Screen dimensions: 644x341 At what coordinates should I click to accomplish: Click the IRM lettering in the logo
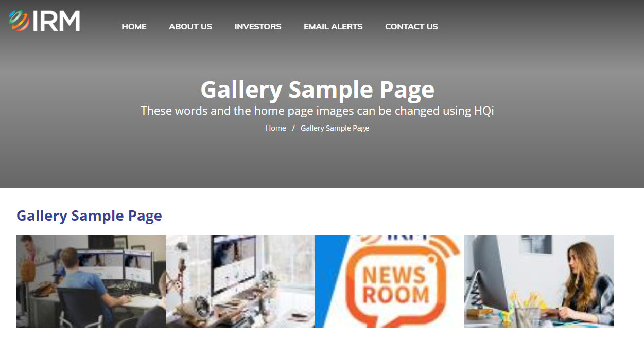pyautogui.click(x=57, y=21)
